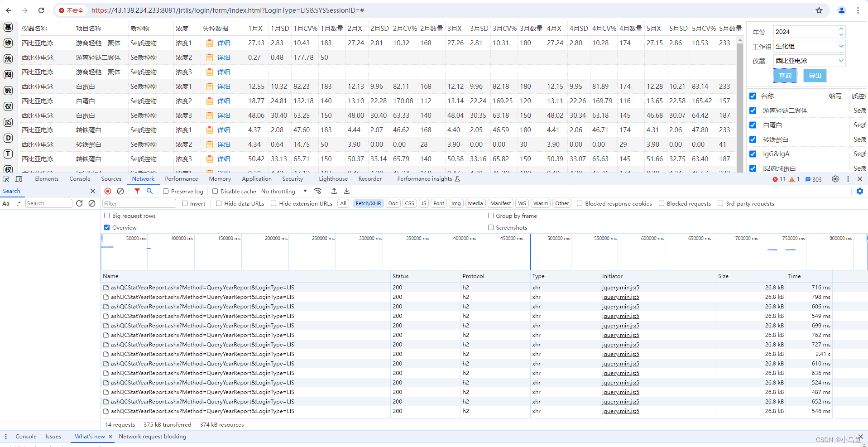Click the browser reload icon
This screenshot has width=868, height=447.
pos(41,10)
